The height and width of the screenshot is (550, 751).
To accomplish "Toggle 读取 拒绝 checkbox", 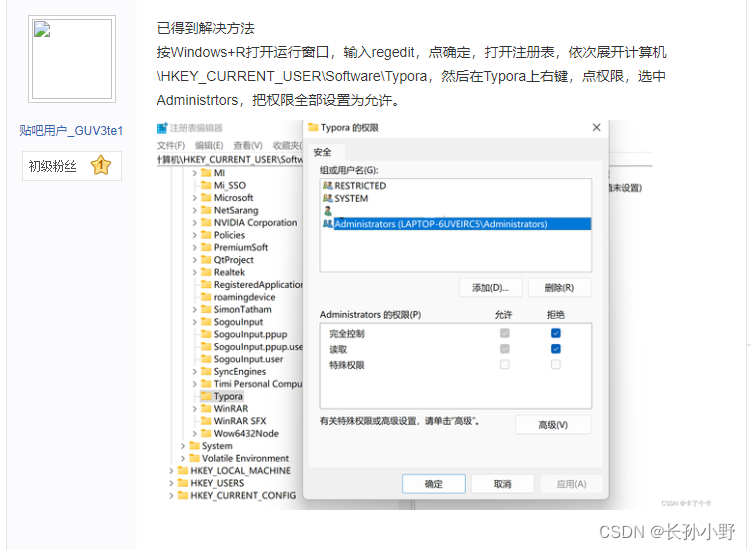I will coord(556,349).
